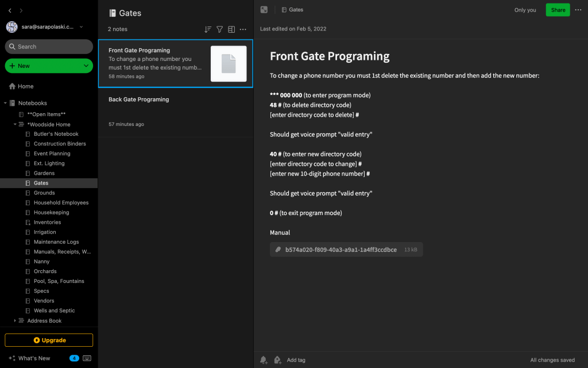Collapse the Woodside Home stack
This screenshot has width=588, height=368.
click(x=16, y=124)
